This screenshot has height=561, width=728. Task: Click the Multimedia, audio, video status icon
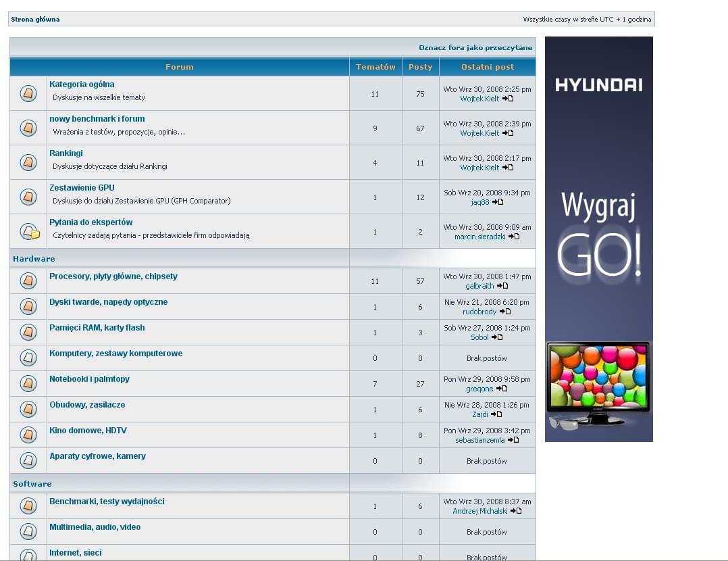pyautogui.click(x=28, y=531)
